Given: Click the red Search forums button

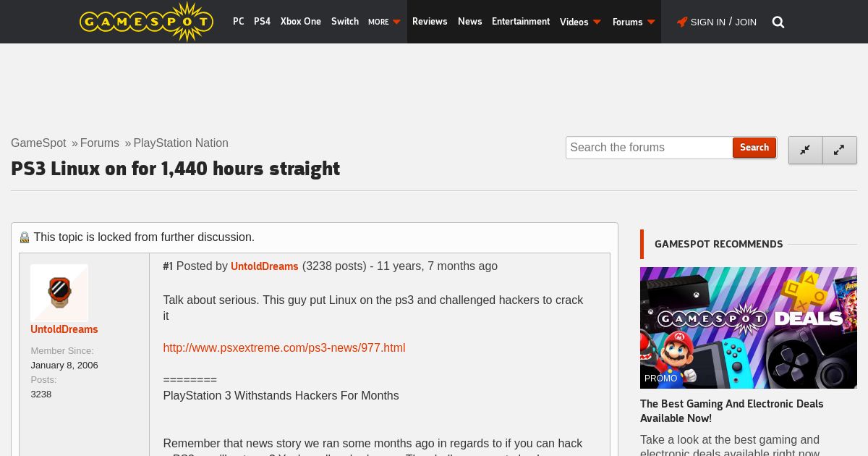Looking at the screenshot, I should [x=754, y=148].
